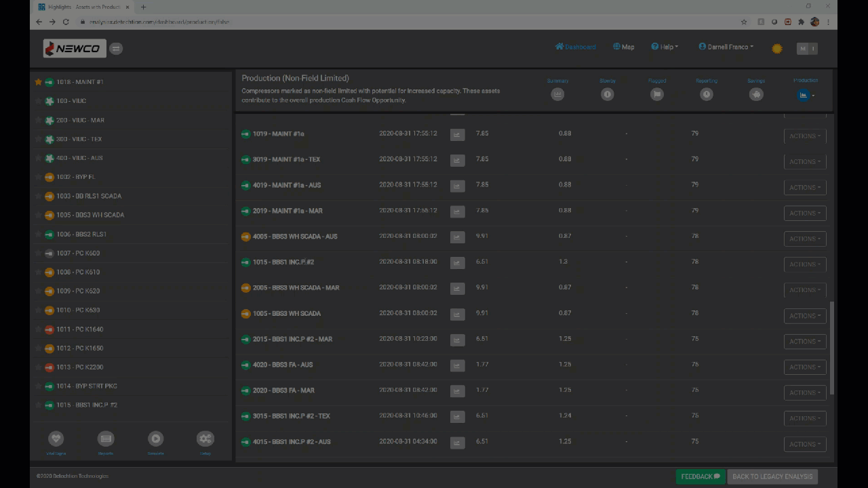Open Actions dropdown for 4015 - BBS1 INC.P #2 - AUS

click(805, 444)
